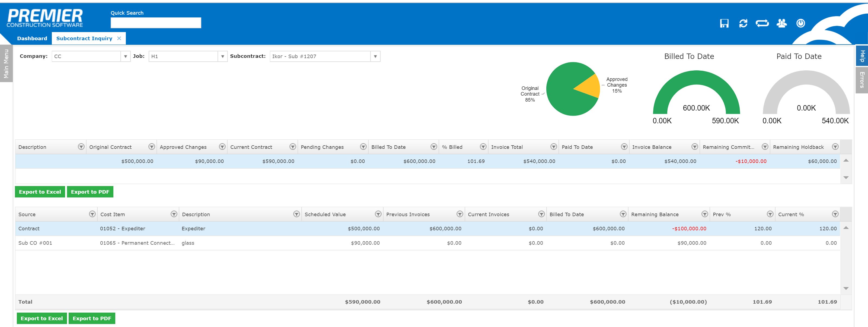Open filter icon on Scheduled Value column
Viewport: 868px width, 327px height.
point(378,214)
